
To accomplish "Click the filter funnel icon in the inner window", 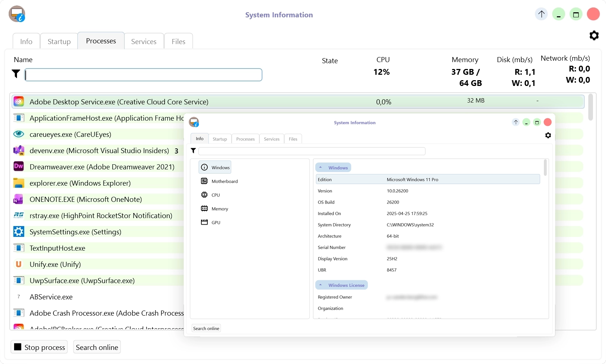I will point(193,151).
